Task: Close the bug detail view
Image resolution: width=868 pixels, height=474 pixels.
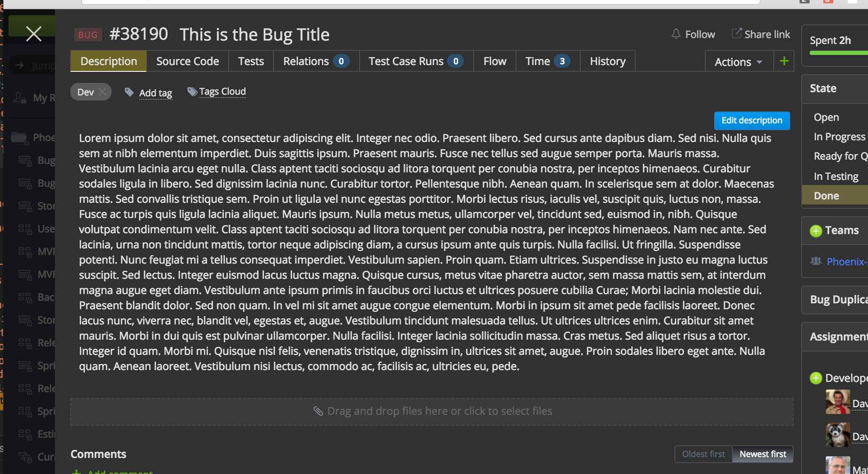Action: click(33, 34)
